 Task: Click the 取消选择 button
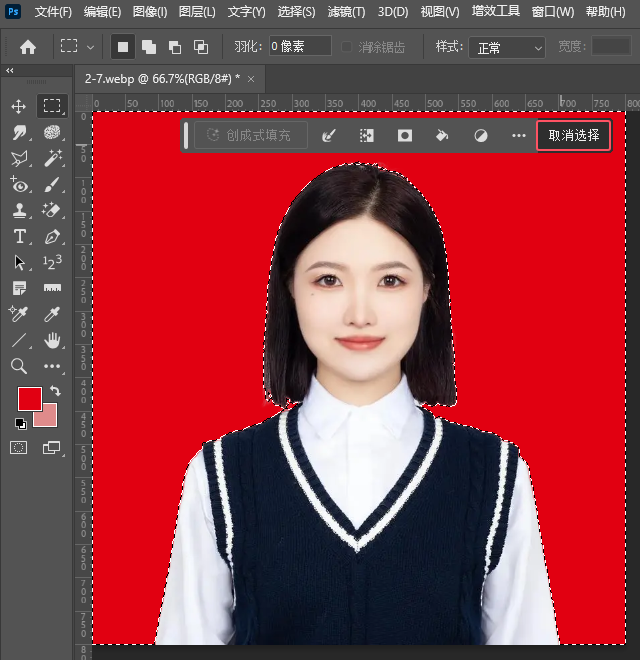(x=574, y=136)
